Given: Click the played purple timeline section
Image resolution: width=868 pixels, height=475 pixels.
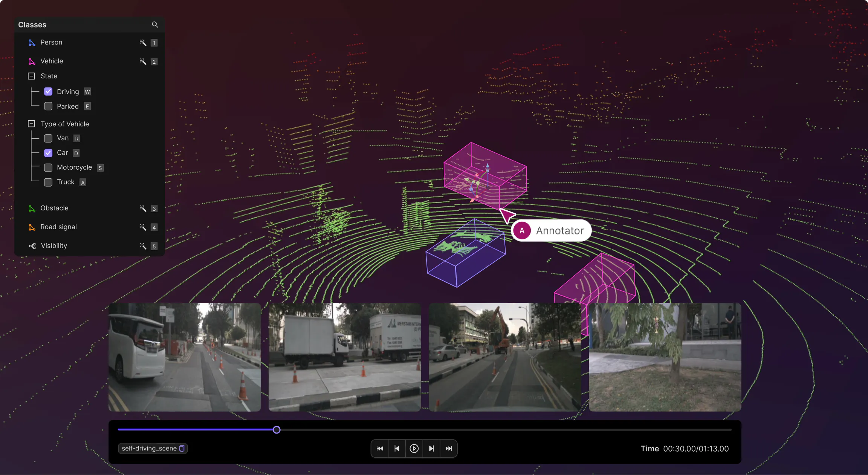Looking at the screenshot, I should [x=195, y=430].
